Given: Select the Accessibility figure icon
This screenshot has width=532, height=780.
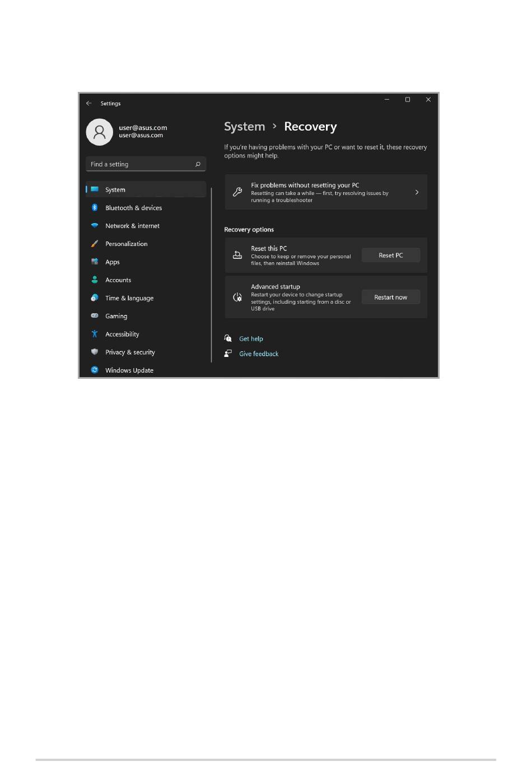Looking at the screenshot, I should pyautogui.click(x=95, y=334).
